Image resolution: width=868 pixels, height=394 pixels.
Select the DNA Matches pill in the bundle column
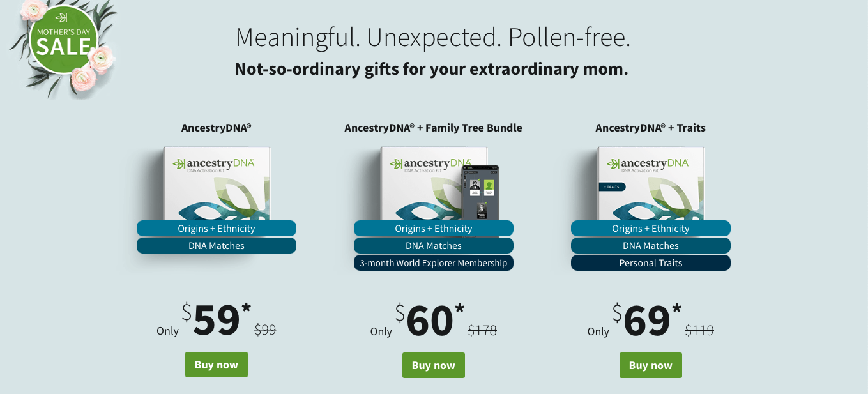click(x=433, y=245)
